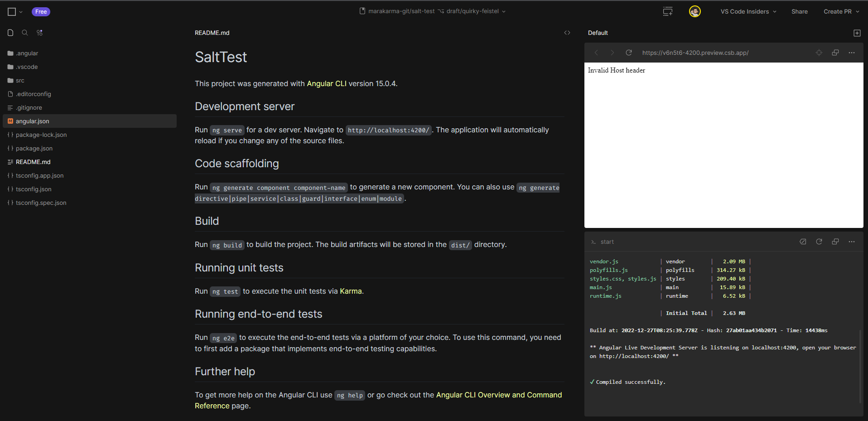This screenshot has width=868, height=421.
Task: Add a new devtool with the plus icon
Action: click(x=856, y=33)
